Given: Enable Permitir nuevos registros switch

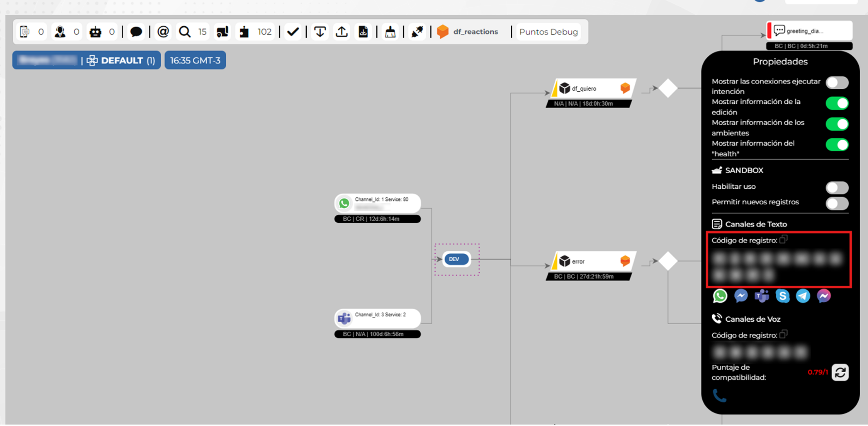Looking at the screenshot, I should [x=837, y=203].
